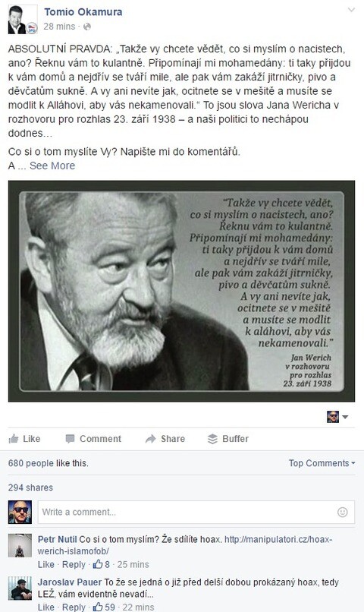
Task: Open the manipulatori.cz hoax link in Petr Nutil's comment
Action: click(x=185, y=545)
